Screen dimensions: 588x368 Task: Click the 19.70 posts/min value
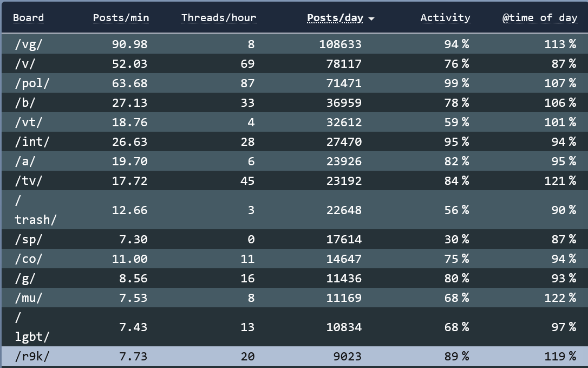pyautogui.click(x=130, y=161)
